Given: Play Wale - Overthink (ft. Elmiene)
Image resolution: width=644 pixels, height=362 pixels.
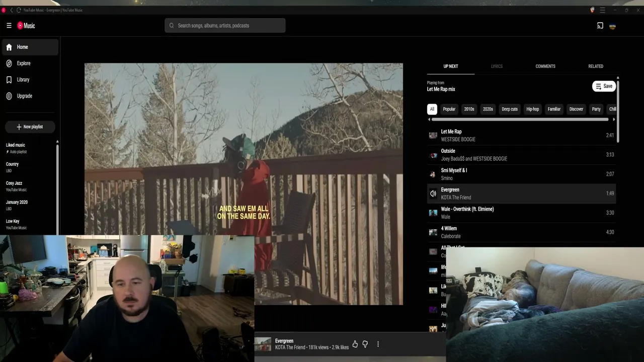Looking at the screenshot, I should click(x=521, y=213).
